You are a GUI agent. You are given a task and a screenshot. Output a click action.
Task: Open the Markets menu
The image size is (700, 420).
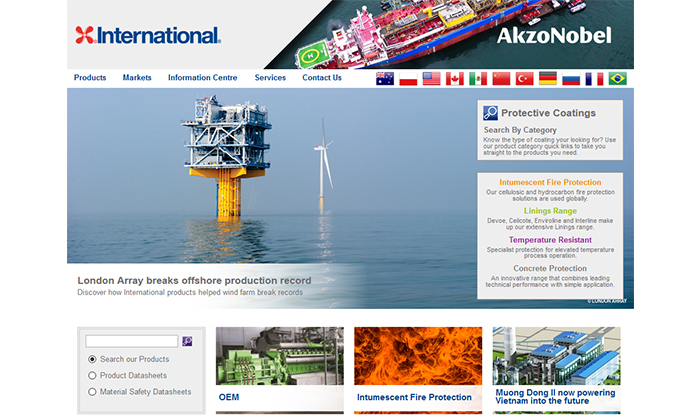point(137,78)
